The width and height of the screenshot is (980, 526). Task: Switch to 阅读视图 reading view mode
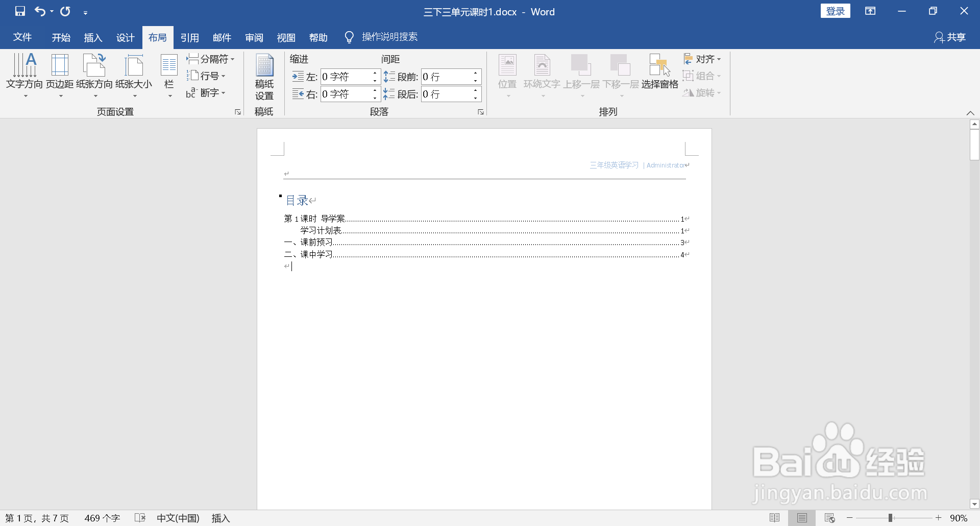click(775, 517)
